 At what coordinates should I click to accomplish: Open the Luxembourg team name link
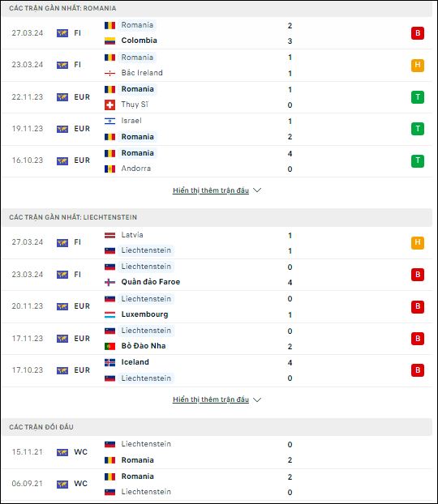(x=144, y=314)
